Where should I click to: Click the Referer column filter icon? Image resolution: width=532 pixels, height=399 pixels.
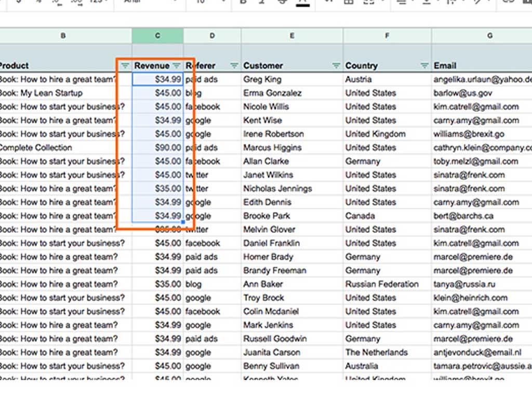234,65
